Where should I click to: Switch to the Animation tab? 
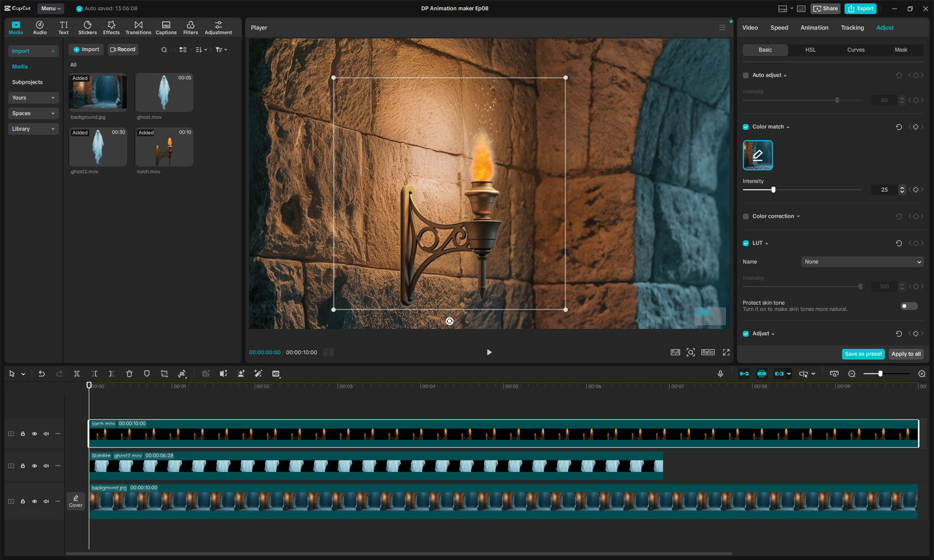coord(814,28)
